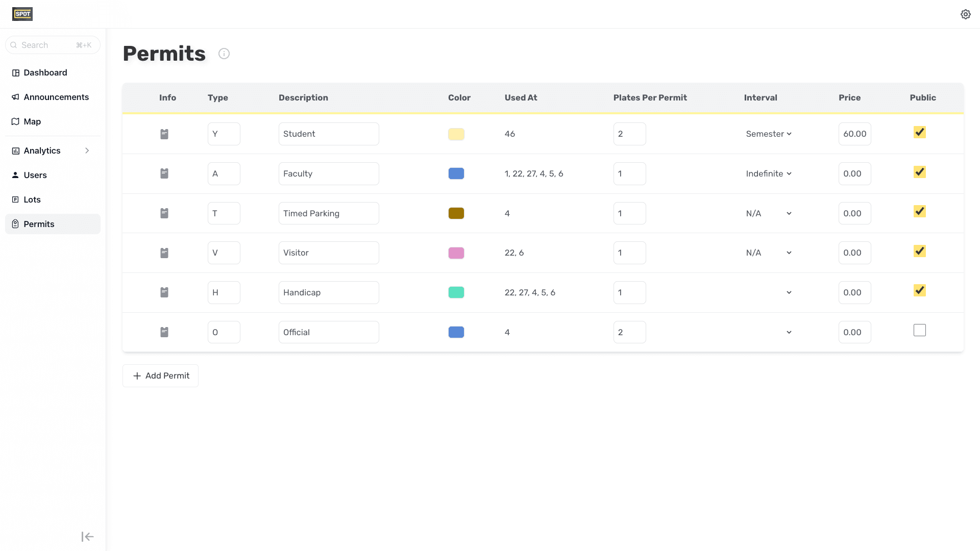Click info circle next to Permits title
The width and height of the screenshot is (980, 551).
click(224, 54)
